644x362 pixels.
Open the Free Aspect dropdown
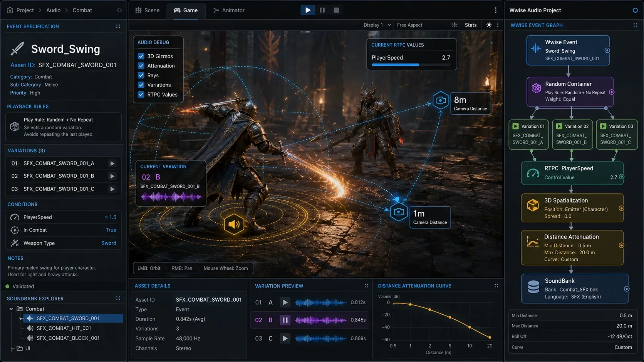pos(409,25)
